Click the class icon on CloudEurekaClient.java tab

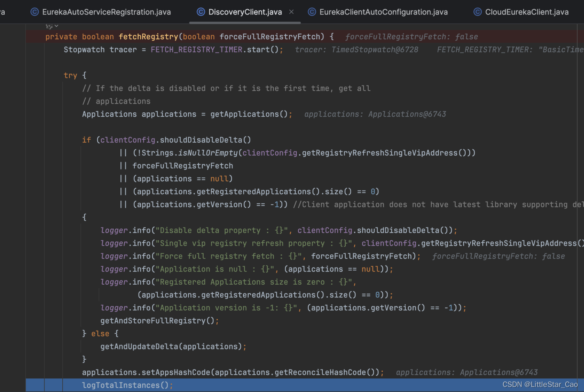point(478,12)
